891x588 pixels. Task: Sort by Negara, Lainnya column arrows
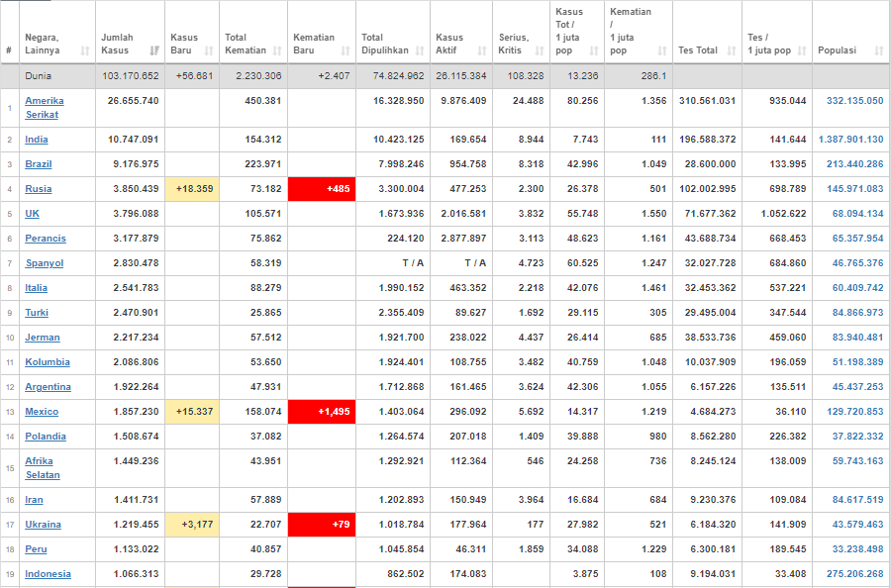(x=85, y=50)
